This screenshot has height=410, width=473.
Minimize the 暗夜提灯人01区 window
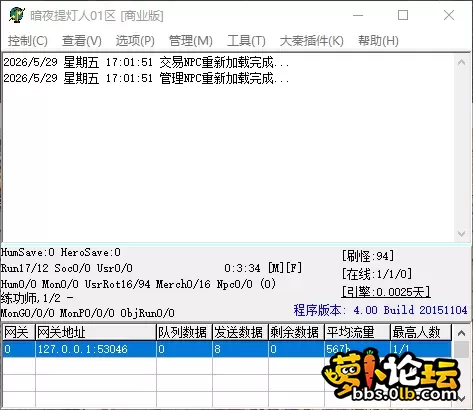pyautogui.click(x=358, y=15)
